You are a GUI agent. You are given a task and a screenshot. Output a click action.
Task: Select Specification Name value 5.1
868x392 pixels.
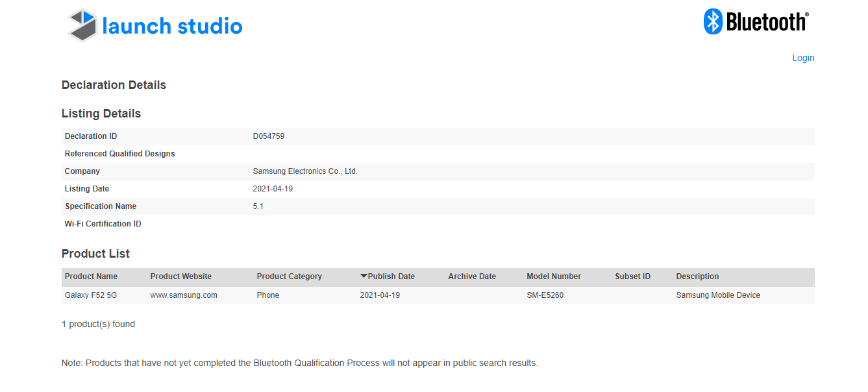coord(258,206)
